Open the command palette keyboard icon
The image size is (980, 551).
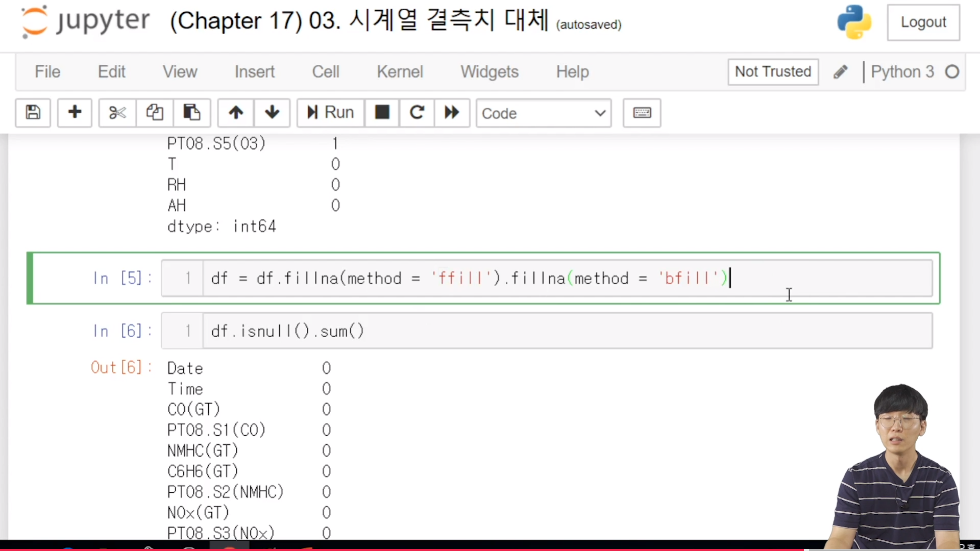tap(642, 113)
